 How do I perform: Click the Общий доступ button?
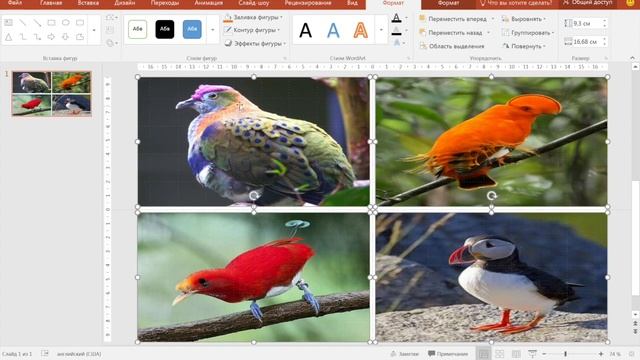click(589, 3)
